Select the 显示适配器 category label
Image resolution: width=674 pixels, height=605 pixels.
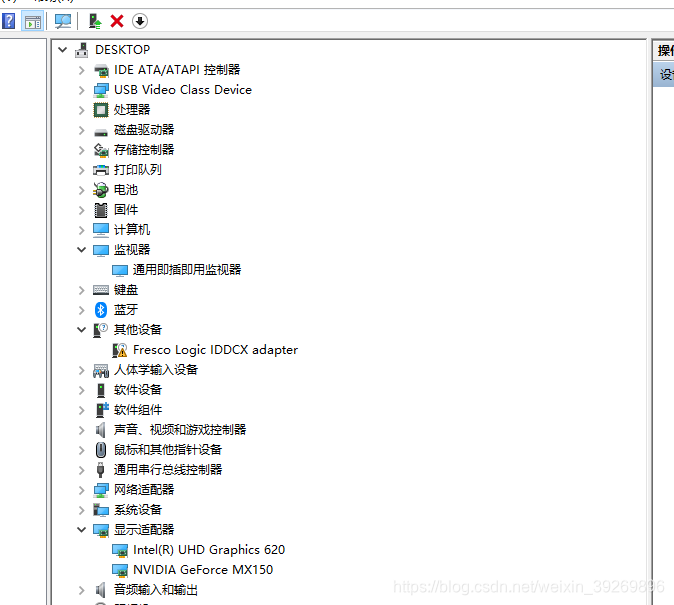pyautogui.click(x=144, y=530)
